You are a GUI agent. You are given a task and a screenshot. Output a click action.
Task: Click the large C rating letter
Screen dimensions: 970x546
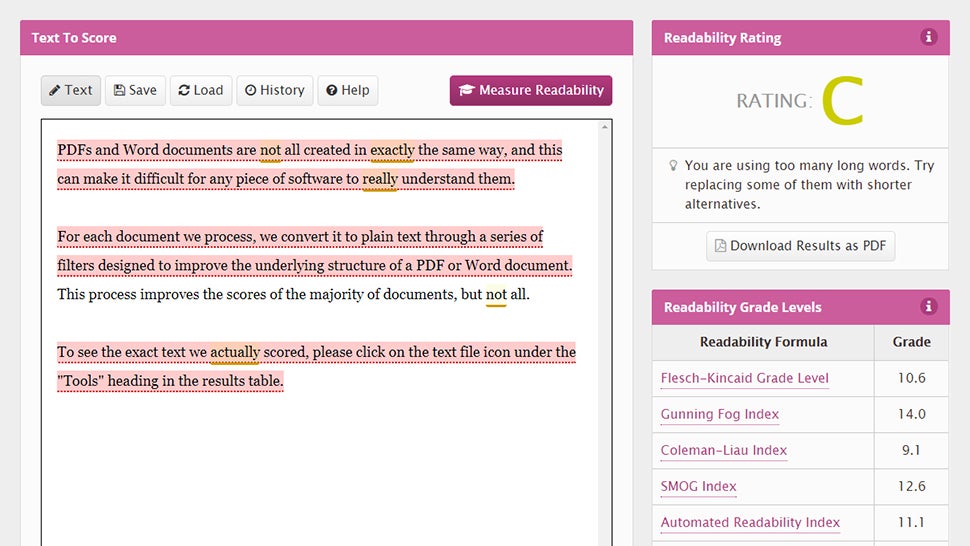(843, 100)
